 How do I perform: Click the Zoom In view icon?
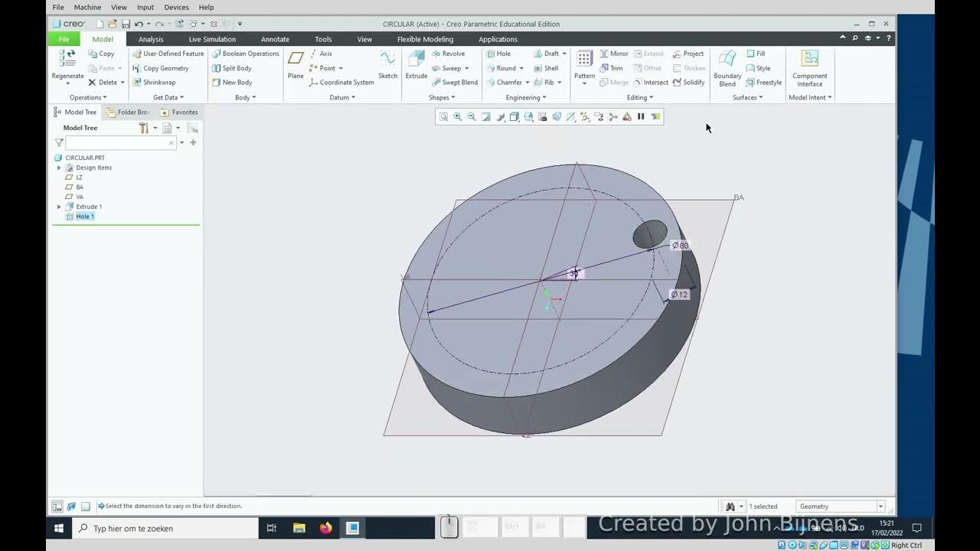[x=458, y=117]
